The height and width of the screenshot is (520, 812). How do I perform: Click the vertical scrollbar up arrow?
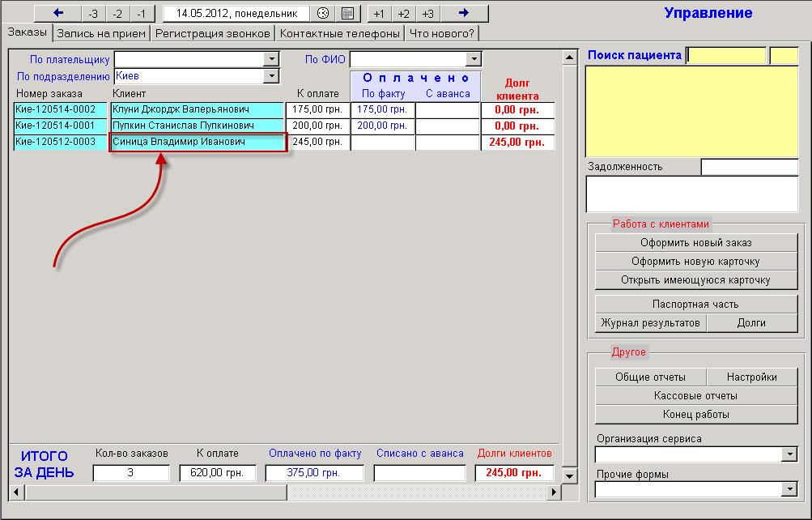[570, 58]
